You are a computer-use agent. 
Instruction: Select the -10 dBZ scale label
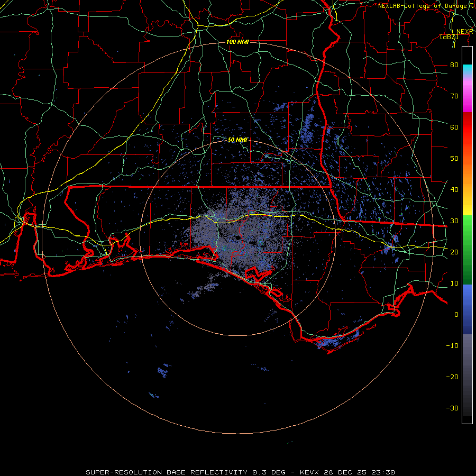452,345
